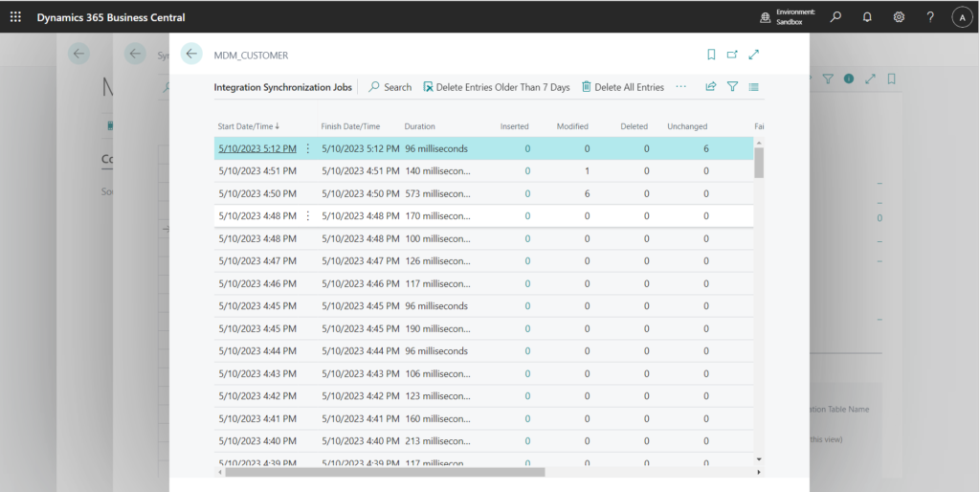This screenshot has width=980, height=492.
Task: Select start time 5/10/2023 4:47 PM cell
Action: point(257,261)
